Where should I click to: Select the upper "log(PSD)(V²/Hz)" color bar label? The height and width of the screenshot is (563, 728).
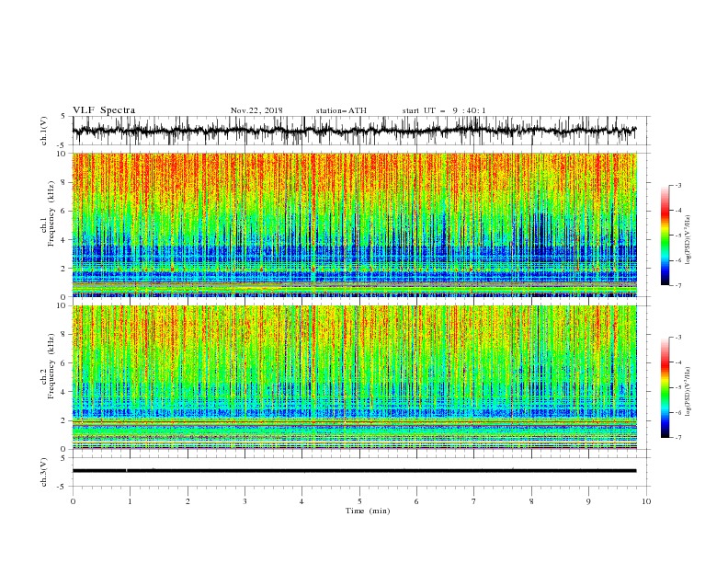(688, 240)
